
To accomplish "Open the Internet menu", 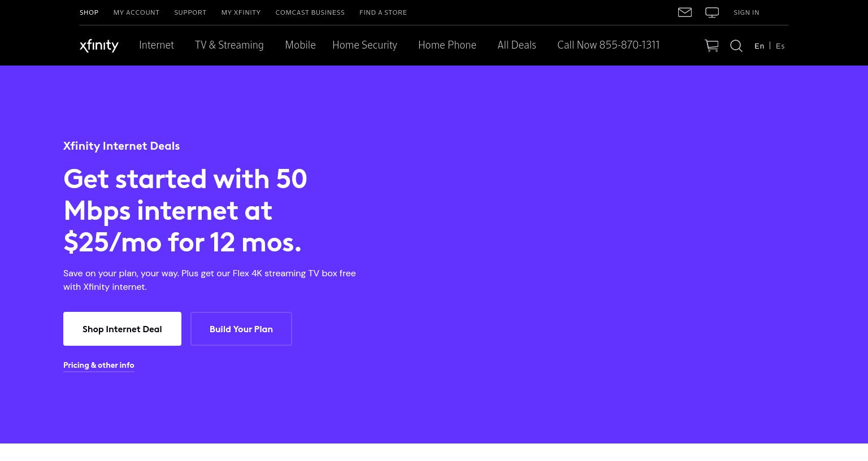I will pos(157,45).
